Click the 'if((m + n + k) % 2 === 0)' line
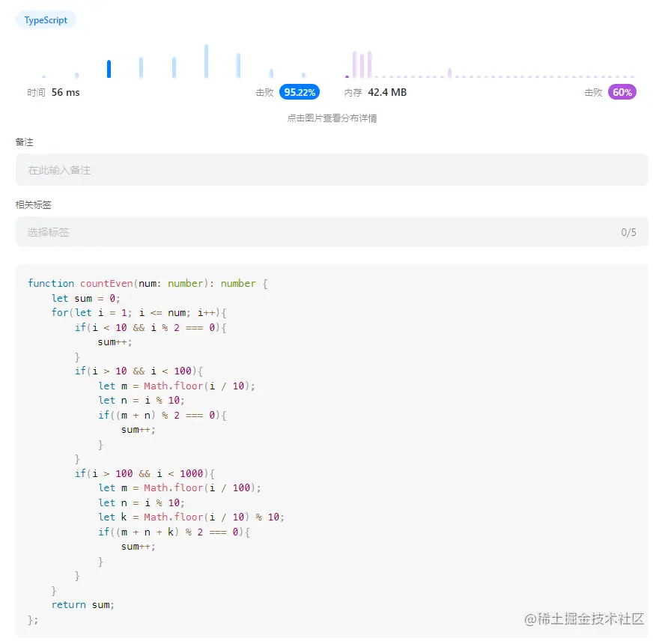 (174, 532)
